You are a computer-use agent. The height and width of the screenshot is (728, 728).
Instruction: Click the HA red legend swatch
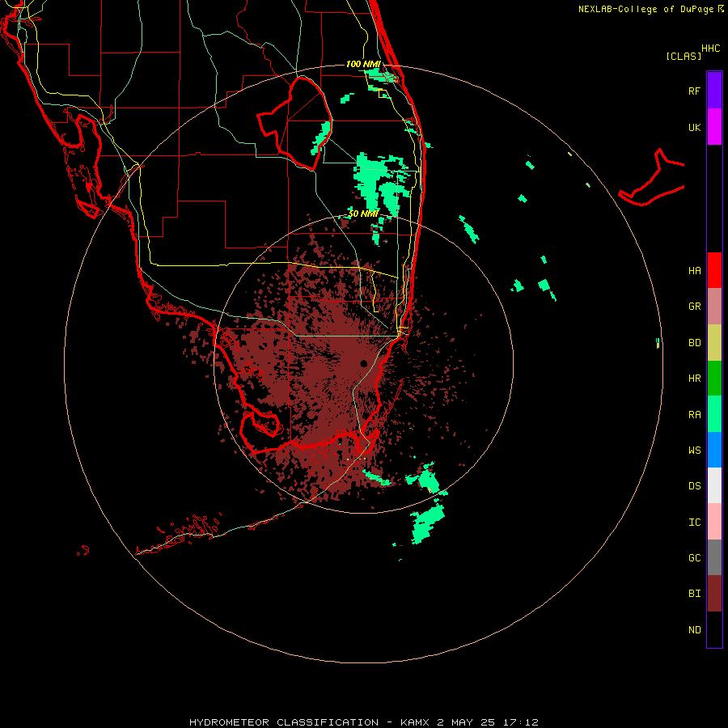click(714, 270)
